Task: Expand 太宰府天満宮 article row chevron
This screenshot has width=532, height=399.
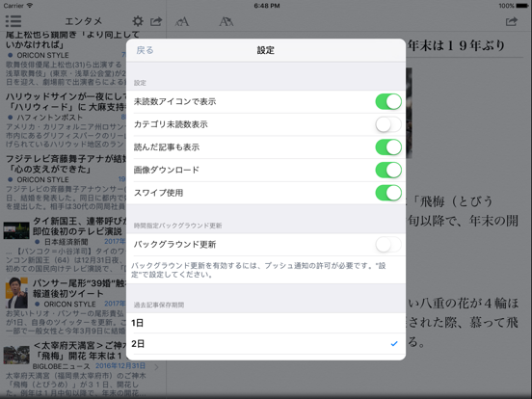Action: click(x=156, y=367)
